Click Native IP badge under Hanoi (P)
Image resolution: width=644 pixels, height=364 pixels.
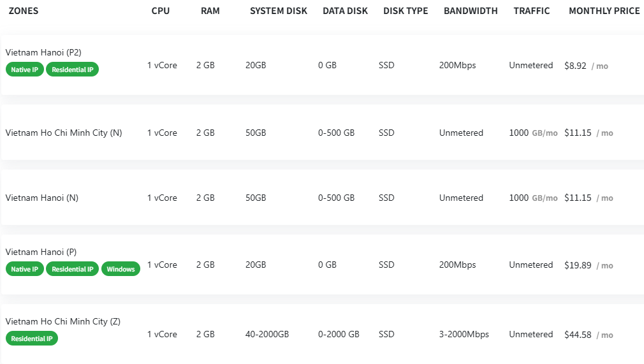[25, 269]
